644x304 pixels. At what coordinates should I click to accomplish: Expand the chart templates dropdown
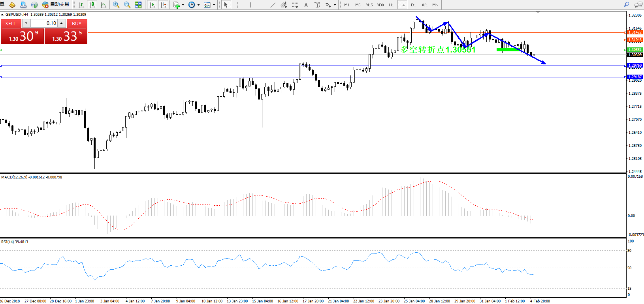click(214, 5)
